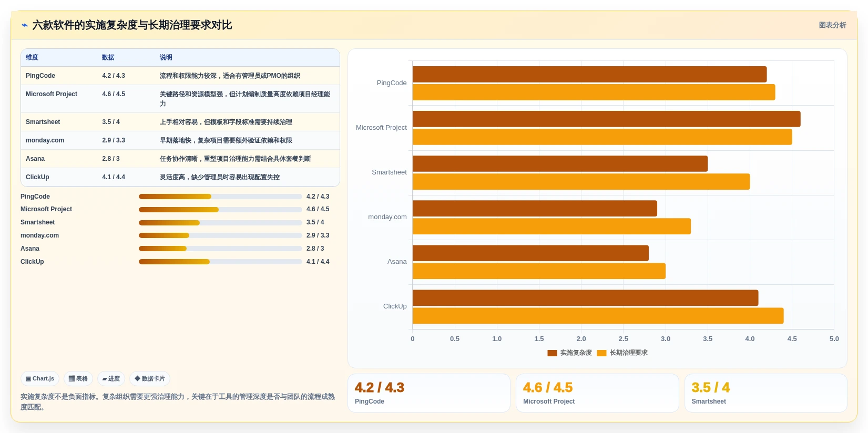Click PingCode light orange bar in chart
The height and width of the screenshot is (433, 868).
pyautogui.click(x=594, y=92)
